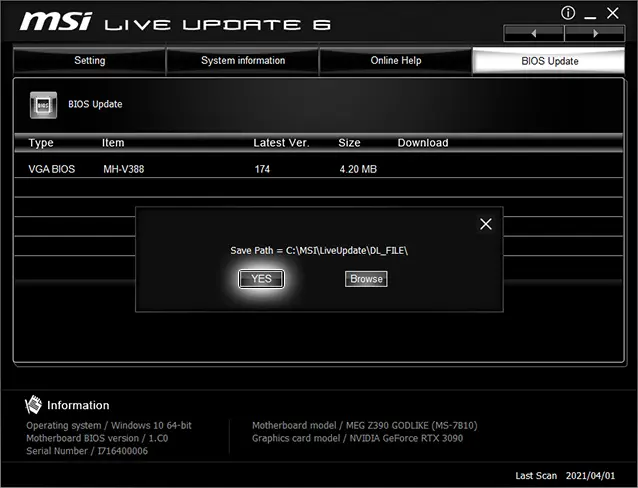Click the left arrow navigation button
638x488 pixels.
click(534, 33)
